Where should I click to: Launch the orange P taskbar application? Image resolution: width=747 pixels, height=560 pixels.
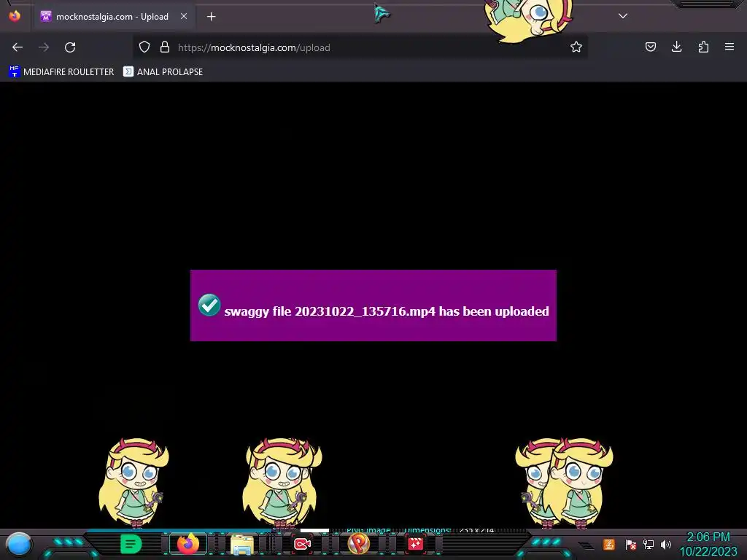coord(359,543)
